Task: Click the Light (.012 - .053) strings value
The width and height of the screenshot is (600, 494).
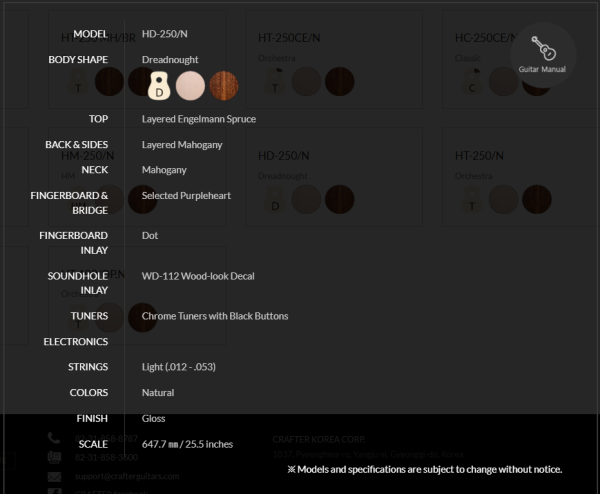Action: point(179,367)
